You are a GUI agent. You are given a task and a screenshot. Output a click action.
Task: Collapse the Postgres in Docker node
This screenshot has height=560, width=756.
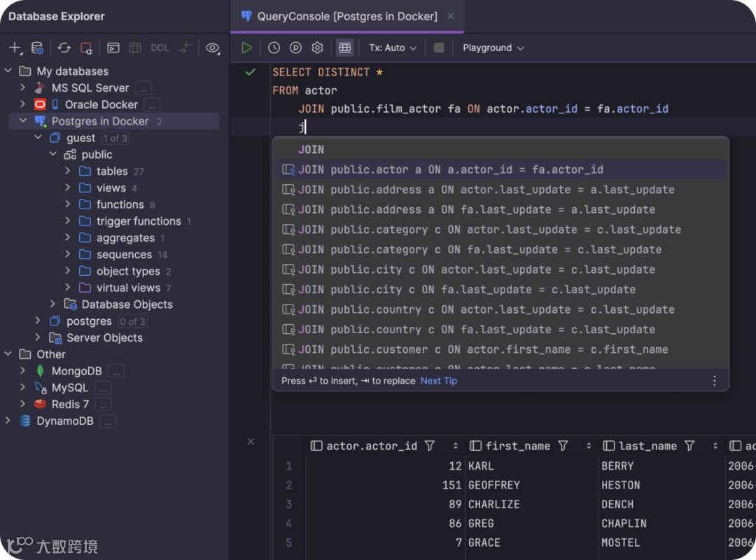click(x=22, y=121)
